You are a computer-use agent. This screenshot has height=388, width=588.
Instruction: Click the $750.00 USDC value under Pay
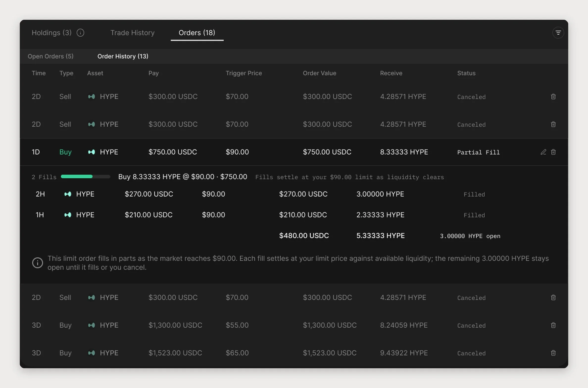[173, 152]
